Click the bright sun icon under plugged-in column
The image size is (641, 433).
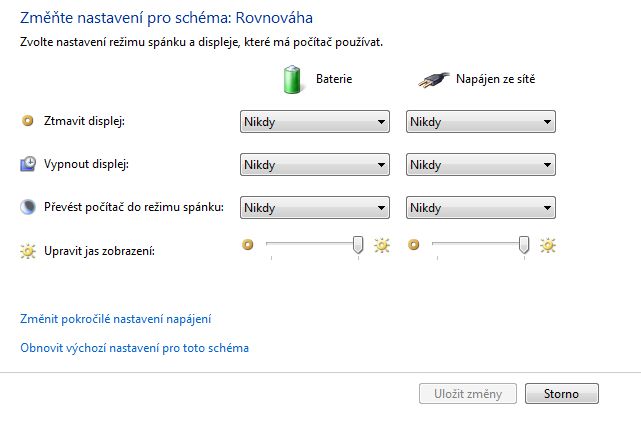coord(548,245)
